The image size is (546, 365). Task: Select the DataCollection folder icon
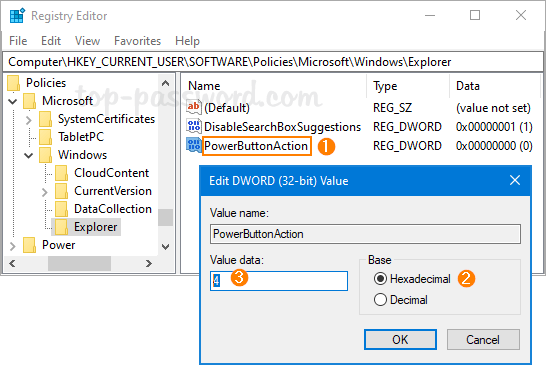(62, 209)
